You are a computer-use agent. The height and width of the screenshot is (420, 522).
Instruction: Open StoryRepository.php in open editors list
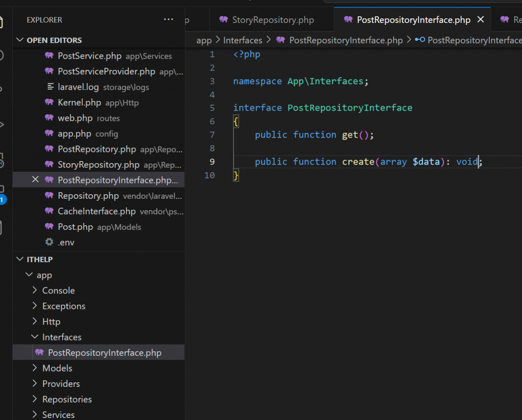point(98,165)
